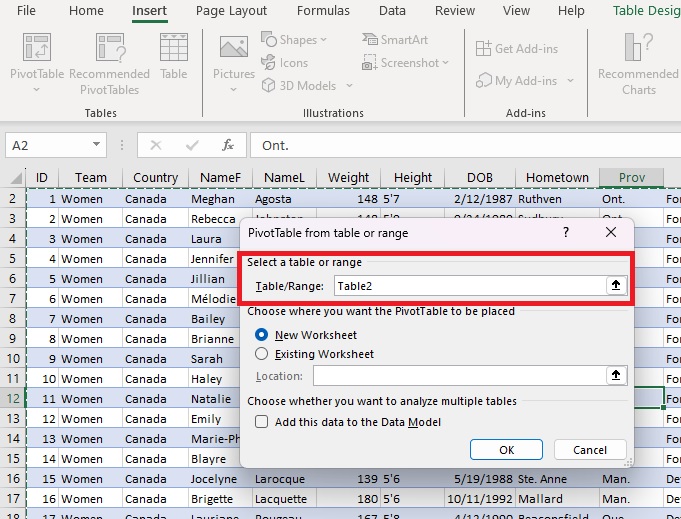Select the Existing Worksheet radio option
The width and height of the screenshot is (681, 519).
pyautogui.click(x=261, y=354)
